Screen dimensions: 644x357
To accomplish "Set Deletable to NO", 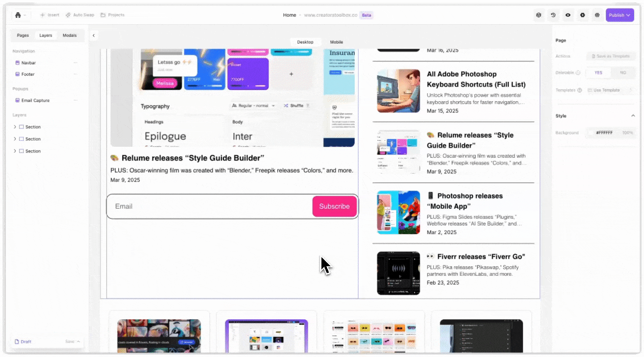I will point(623,73).
